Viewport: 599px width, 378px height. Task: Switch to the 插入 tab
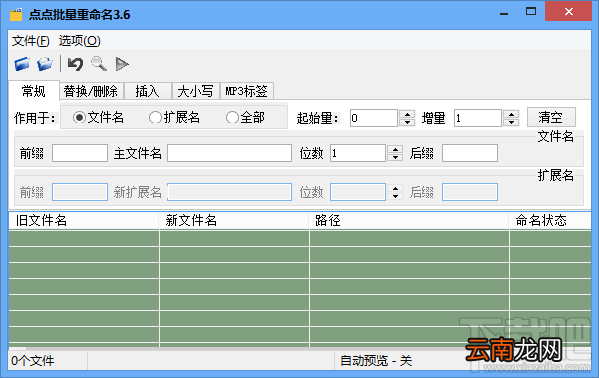click(x=147, y=91)
